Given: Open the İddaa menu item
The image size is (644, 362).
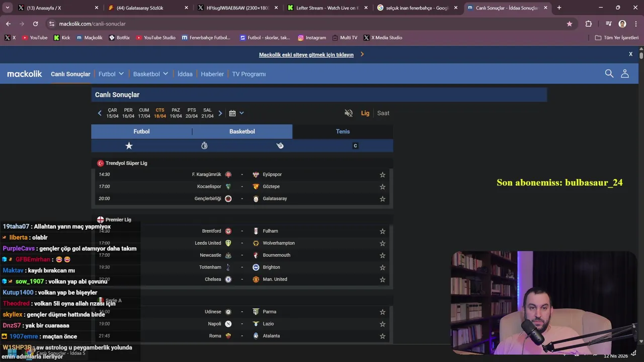Looking at the screenshot, I should [x=185, y=74].
